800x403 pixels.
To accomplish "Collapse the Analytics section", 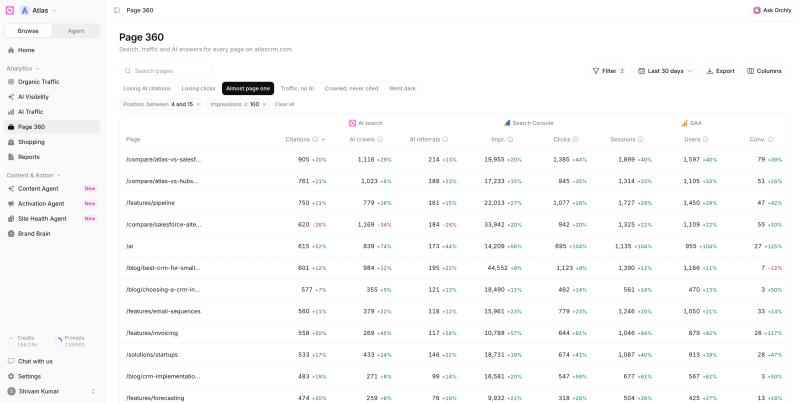I will coord(23,68).
